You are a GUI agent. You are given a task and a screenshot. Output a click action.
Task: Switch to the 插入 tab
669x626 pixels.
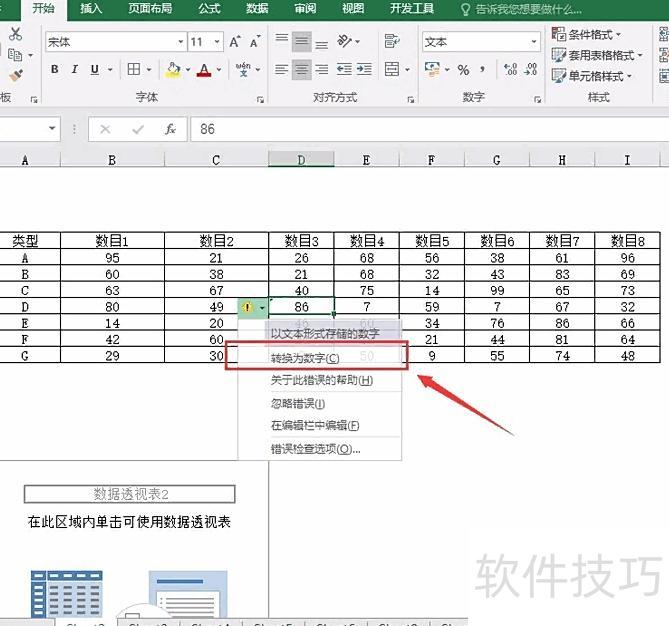[91, 9]
